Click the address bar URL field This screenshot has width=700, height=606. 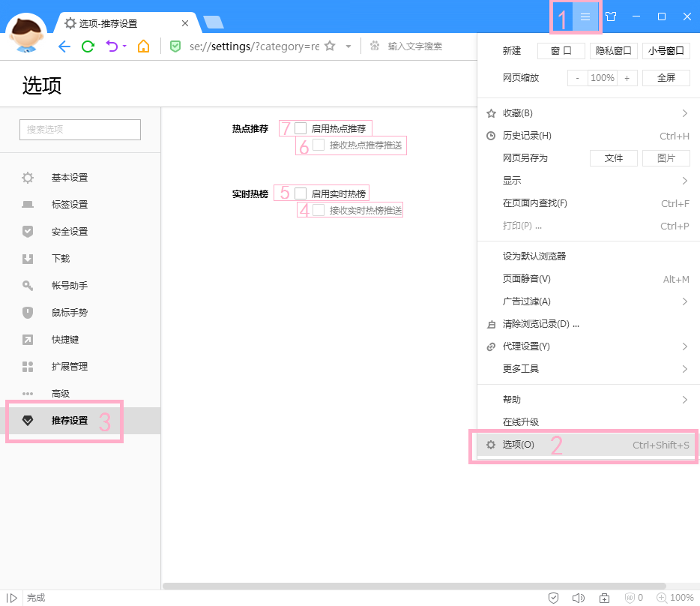pyautogui.click(x=254, y=46)
